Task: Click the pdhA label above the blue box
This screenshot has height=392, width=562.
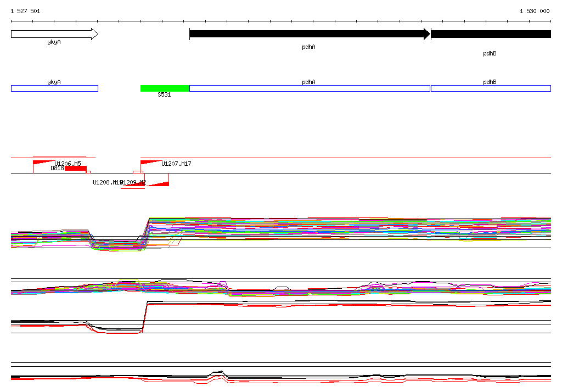Action: point(308,82)
